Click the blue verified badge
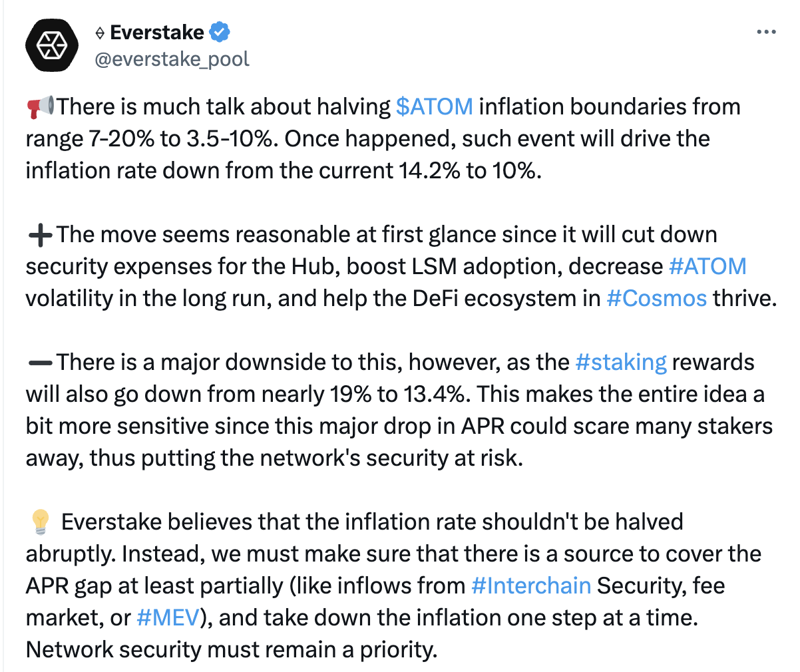This screenshot has width=800, height=672. coord(220,31)
